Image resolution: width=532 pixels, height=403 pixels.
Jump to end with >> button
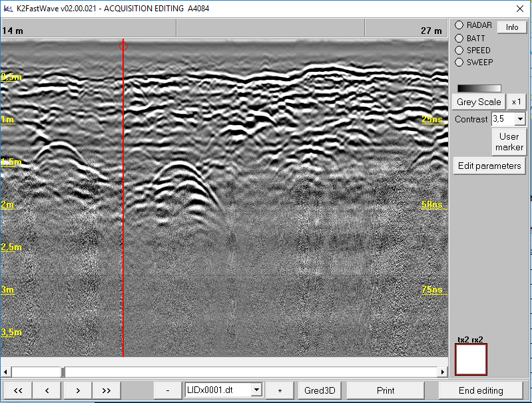point(107,390)
